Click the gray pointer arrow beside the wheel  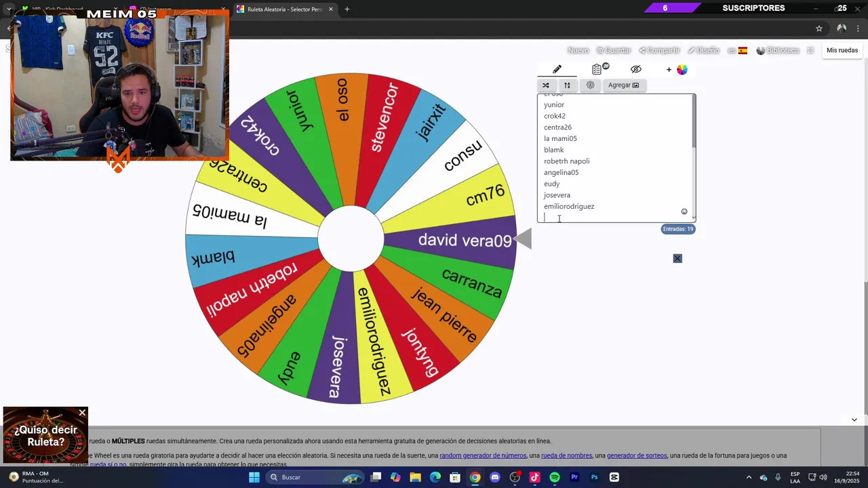tap(522, 239)
